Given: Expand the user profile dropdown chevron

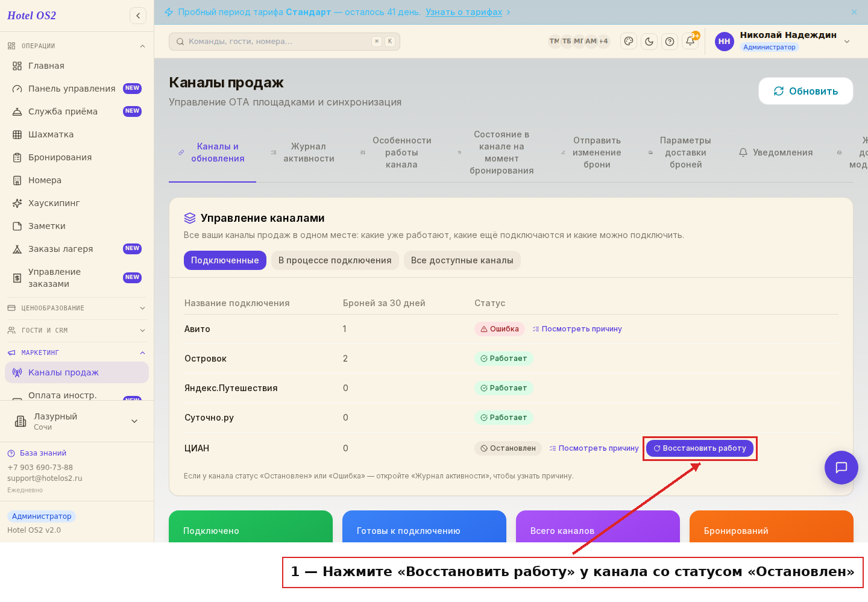Looking at the screenshot, I should coord(847,42).
